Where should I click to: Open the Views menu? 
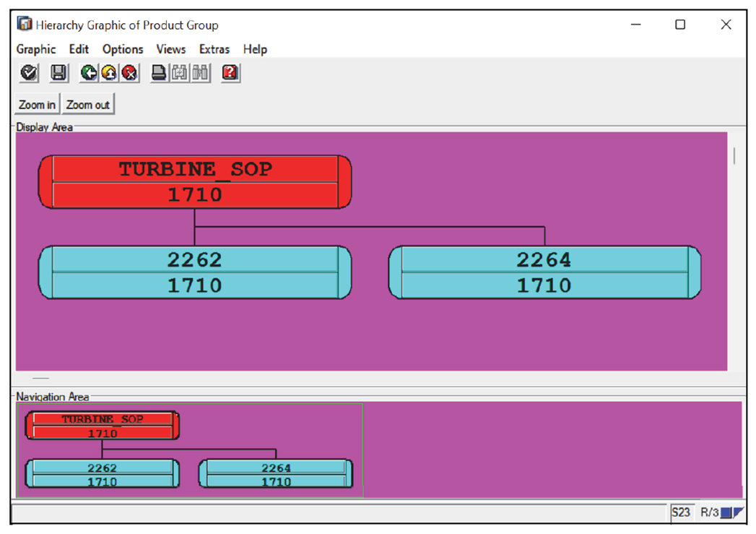[x=171, y=49]
